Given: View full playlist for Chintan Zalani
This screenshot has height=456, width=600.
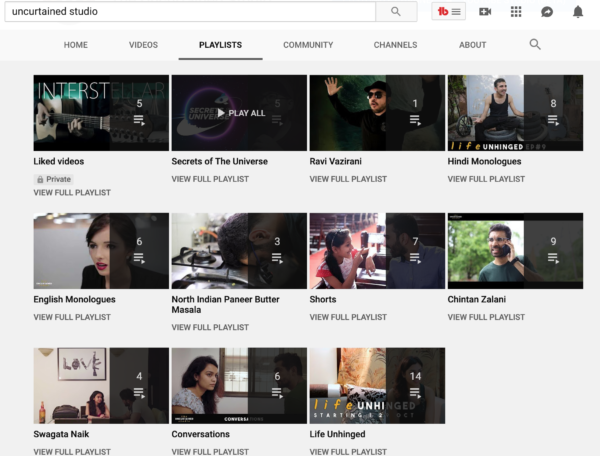Looking at the screenshot, I should 486,317.
